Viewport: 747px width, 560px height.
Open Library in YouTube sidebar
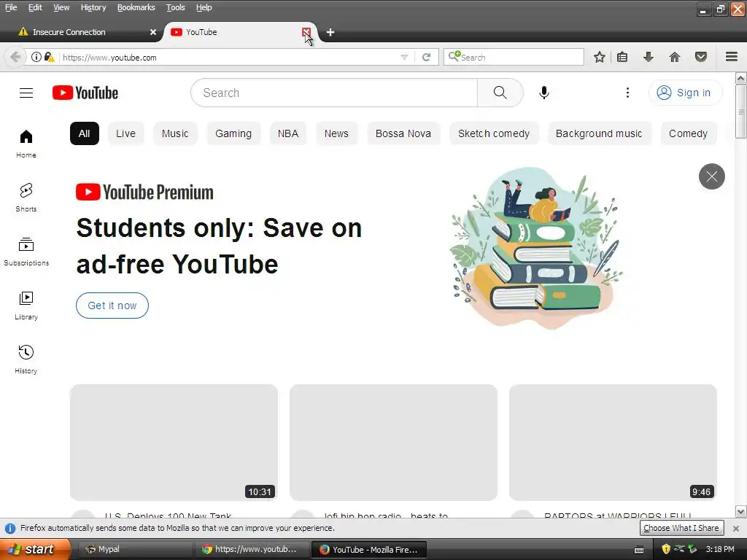[x=26, y=306]
